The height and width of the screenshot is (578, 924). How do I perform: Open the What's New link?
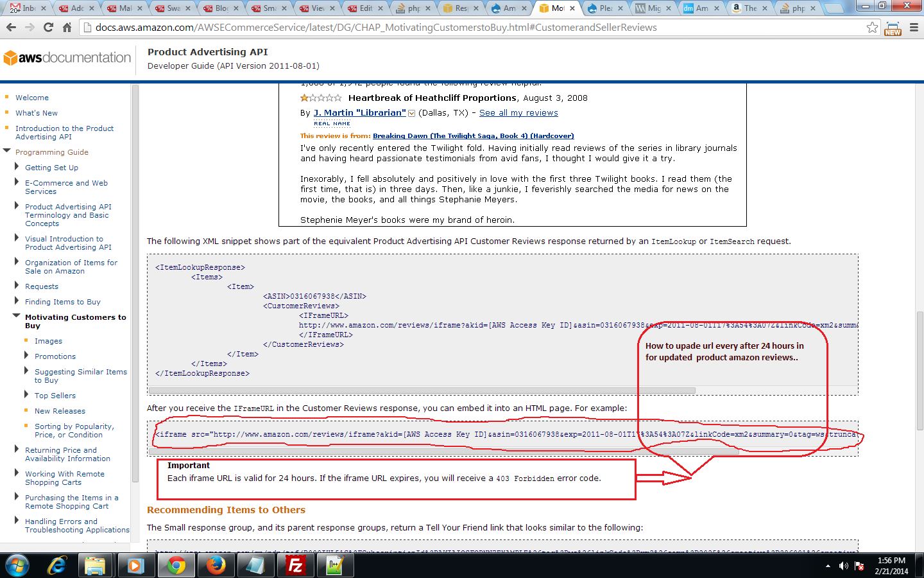point(37,113)
